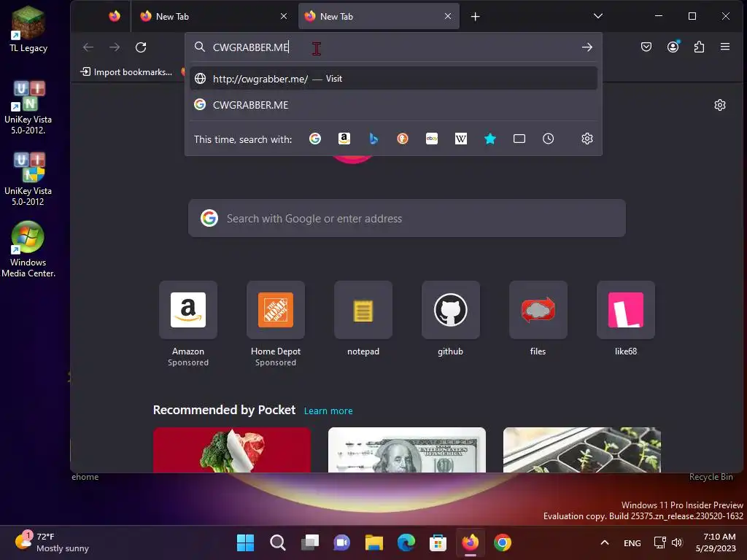Open Microsoft Store from taskbar

(x=438, y=542)
